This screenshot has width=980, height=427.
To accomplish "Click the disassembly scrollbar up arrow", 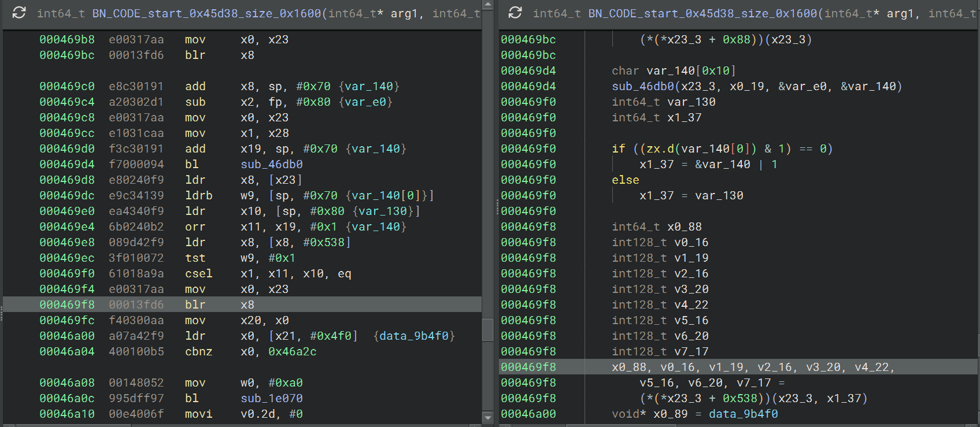I will (x=488, y=5).
